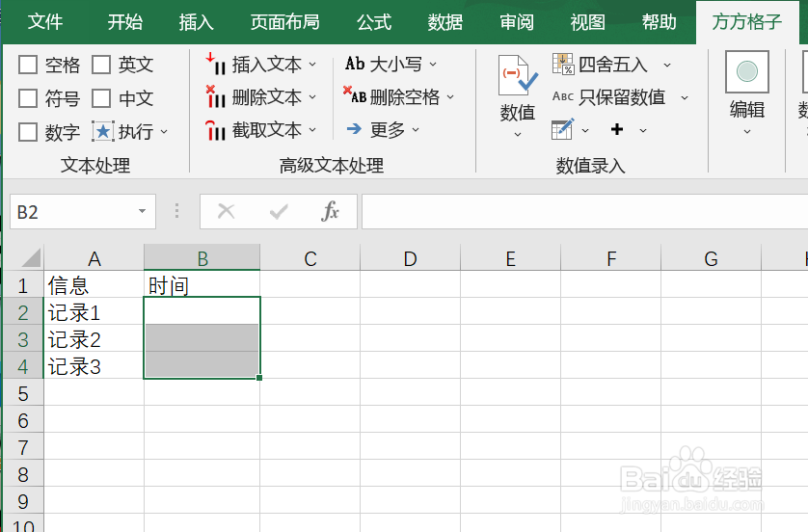The width and height of the screenshot is (808, 532).
Task: Check the 符号 checkbox
Action: click(x=28, y=98)
